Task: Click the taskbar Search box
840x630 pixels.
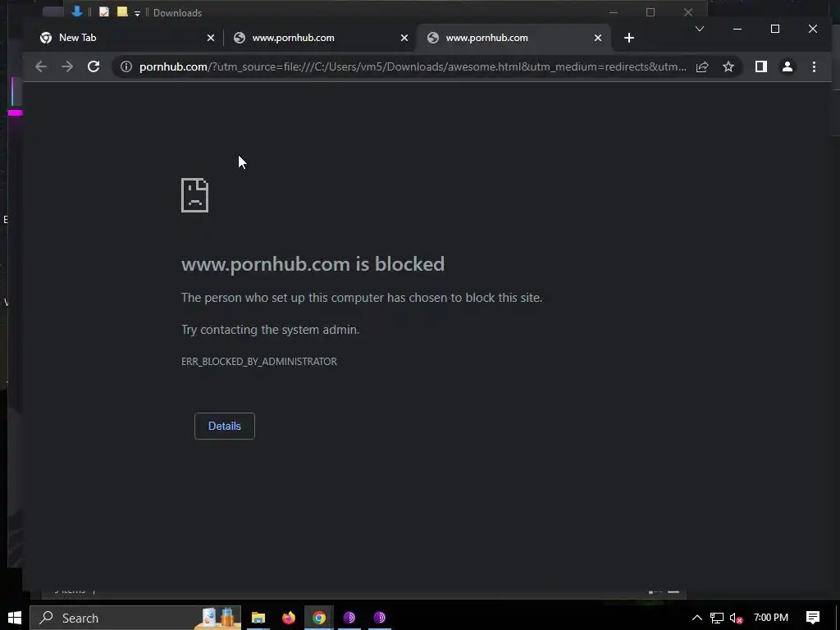Action: coord(135,618)
